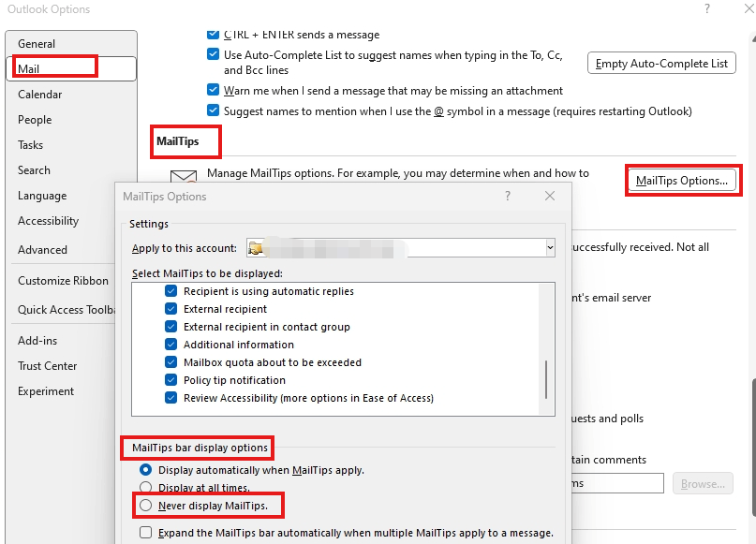The height and width of the screenshot is (544, 756).
Task: Uncheck Additional information MailTip
Action: tap(171, 345)
